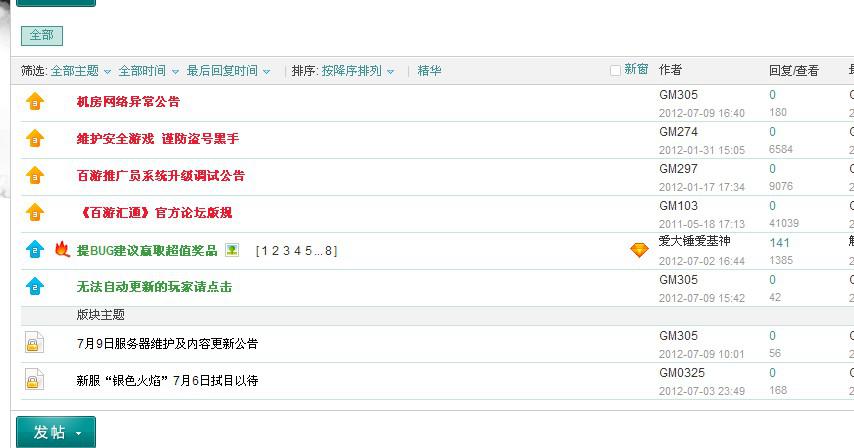Open the 精华 filter link
The width and height of the screenshot is (854, 448).
(429, 71)
